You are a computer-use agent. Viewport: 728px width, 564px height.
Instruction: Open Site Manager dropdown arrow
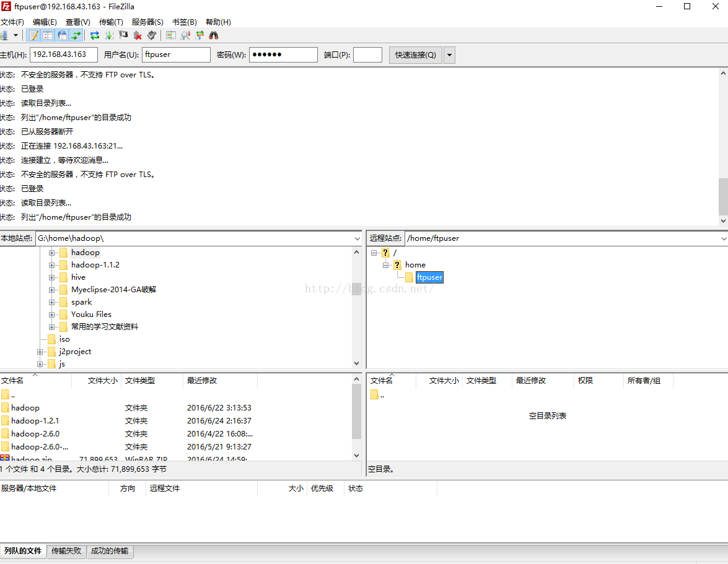point(15,35)
